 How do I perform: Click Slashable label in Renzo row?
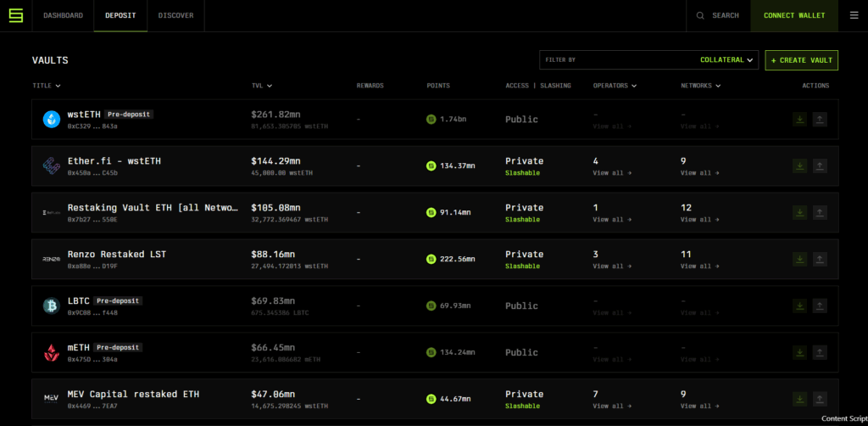coord(522,266)
